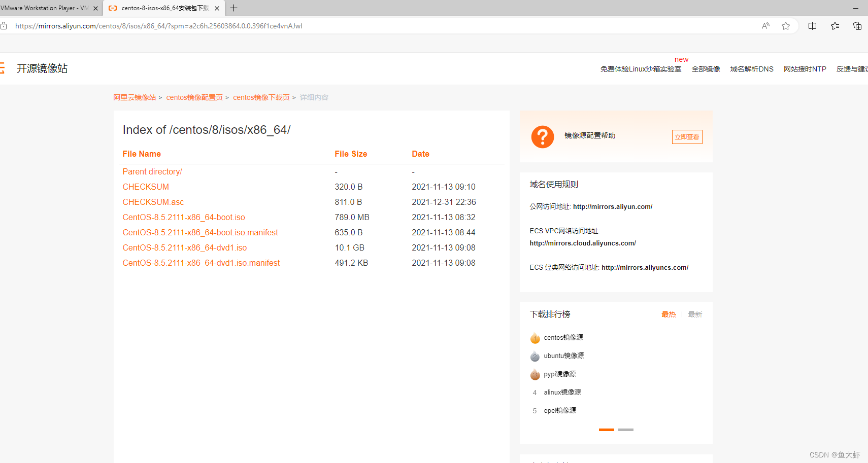Click the ubuntu rank two medal icon

tap(535, 357)
